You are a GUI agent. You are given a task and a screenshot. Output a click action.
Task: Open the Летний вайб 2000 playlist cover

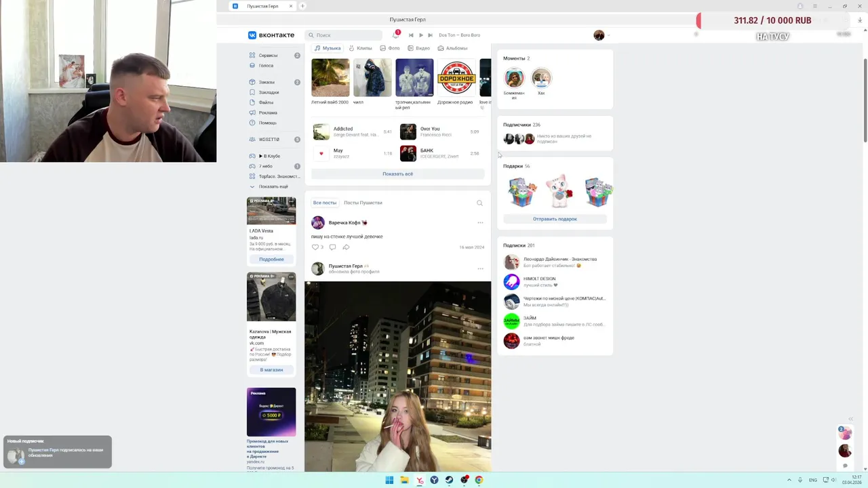point(330,77)
